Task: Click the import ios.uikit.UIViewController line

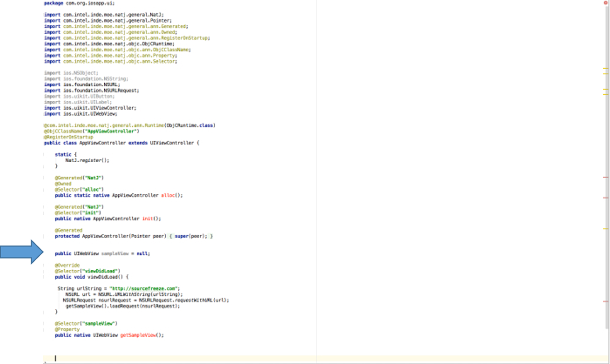Action: pyautogui.click(x=90, y=108)
